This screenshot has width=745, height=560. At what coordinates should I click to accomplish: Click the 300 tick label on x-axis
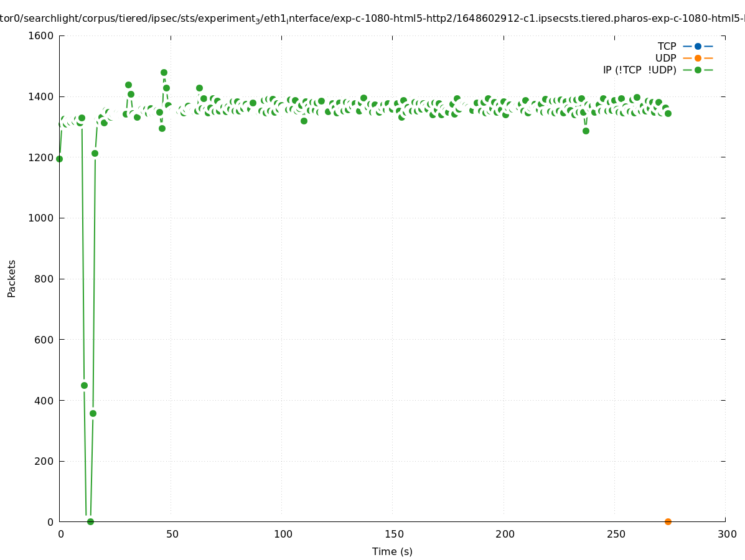(726, 534)
